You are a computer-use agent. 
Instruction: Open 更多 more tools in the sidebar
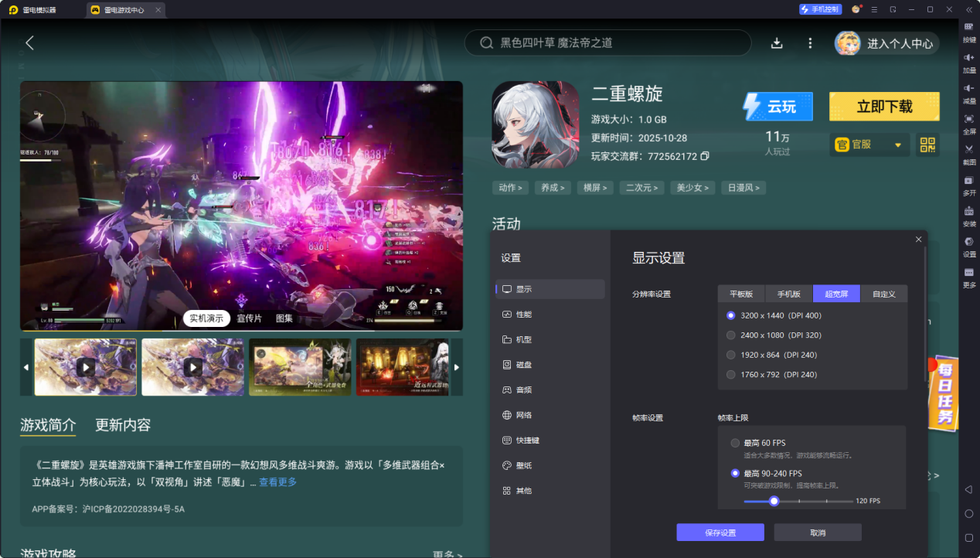[x=969, y=277]
